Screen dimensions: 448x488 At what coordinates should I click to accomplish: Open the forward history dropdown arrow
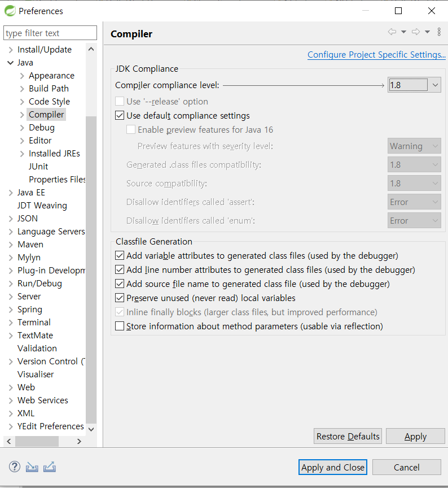(x=428, y=32)
